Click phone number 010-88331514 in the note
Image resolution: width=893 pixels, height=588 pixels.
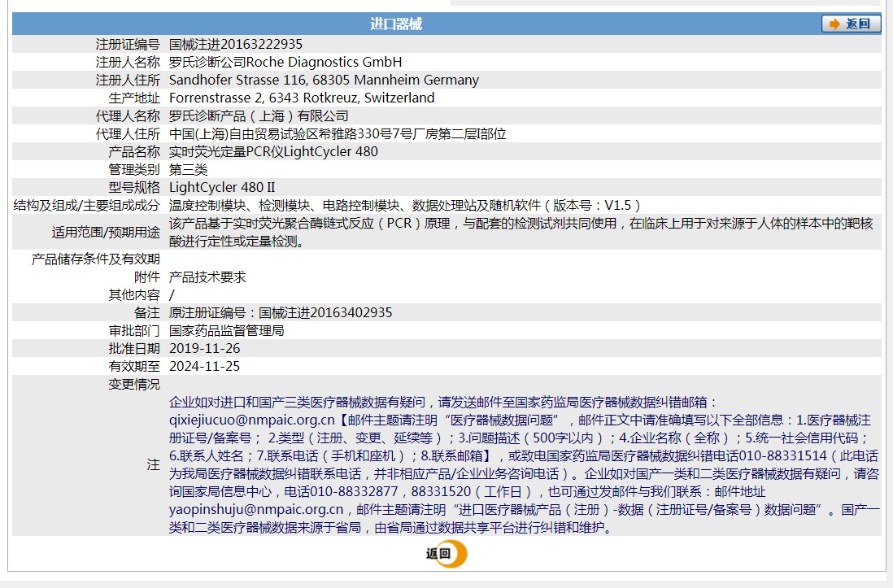[782, 455]
